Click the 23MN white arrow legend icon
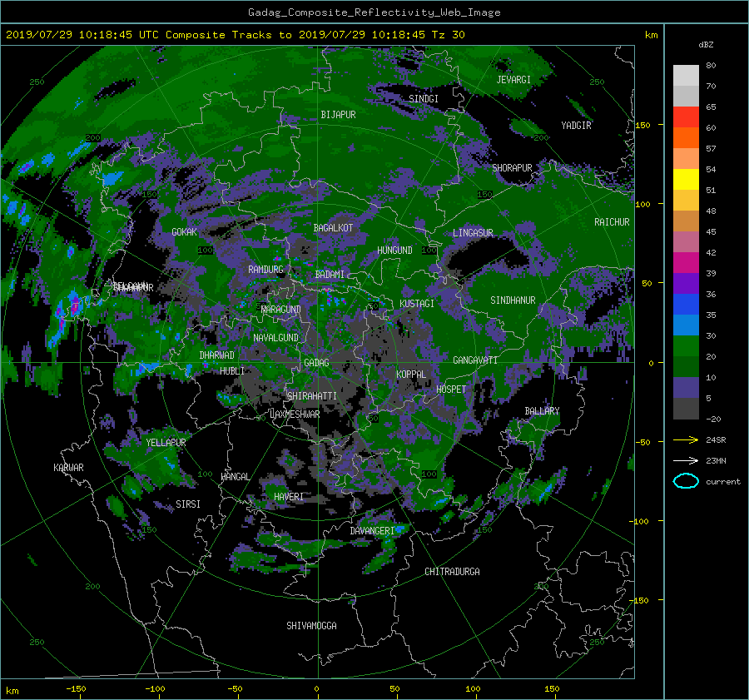 (x=686, y=460)
